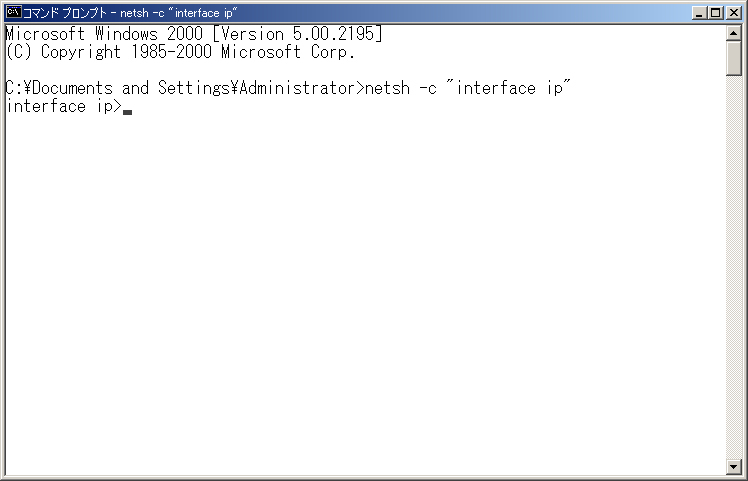Click the scrollbar down arrow
This screenshot has height=481, width=748.
(733, 466)
